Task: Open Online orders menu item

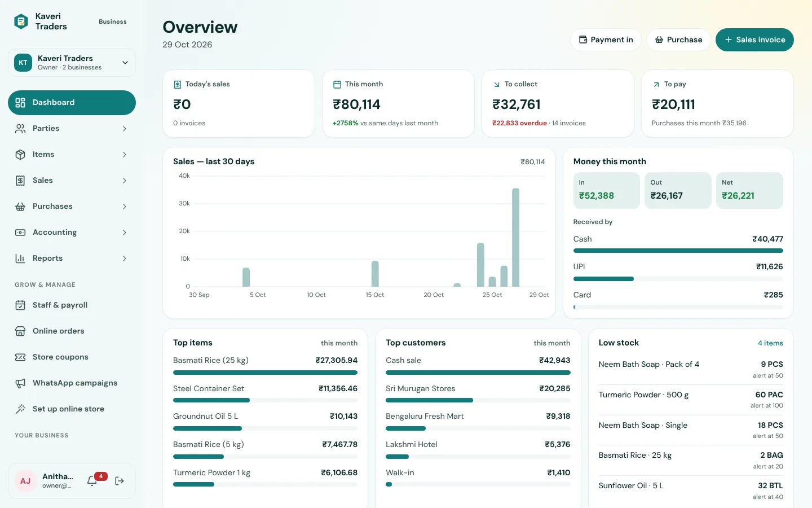Action: coord(72,331)
